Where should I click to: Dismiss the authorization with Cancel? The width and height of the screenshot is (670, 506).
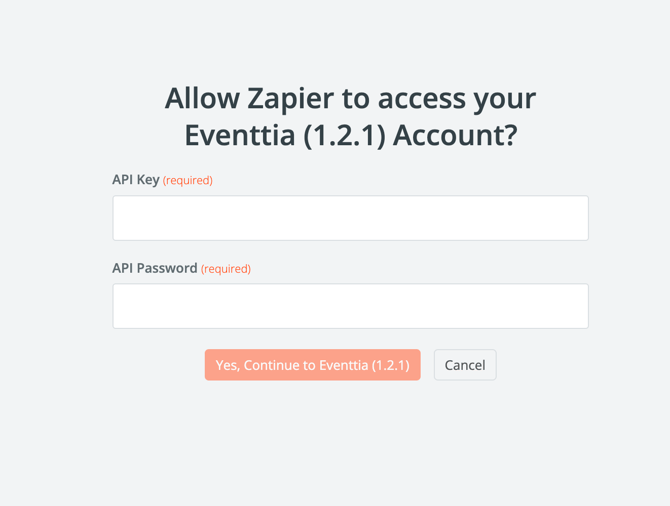pos(465,365)
